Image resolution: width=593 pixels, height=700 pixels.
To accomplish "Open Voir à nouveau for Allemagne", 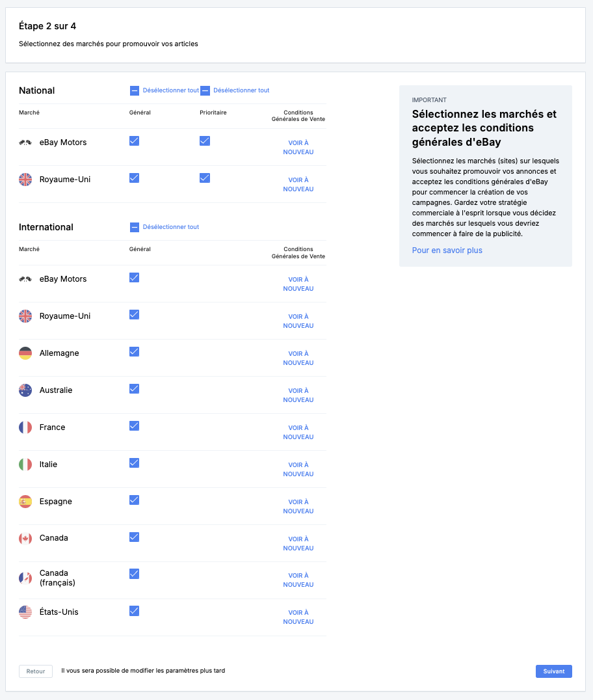I will (298, 358).
